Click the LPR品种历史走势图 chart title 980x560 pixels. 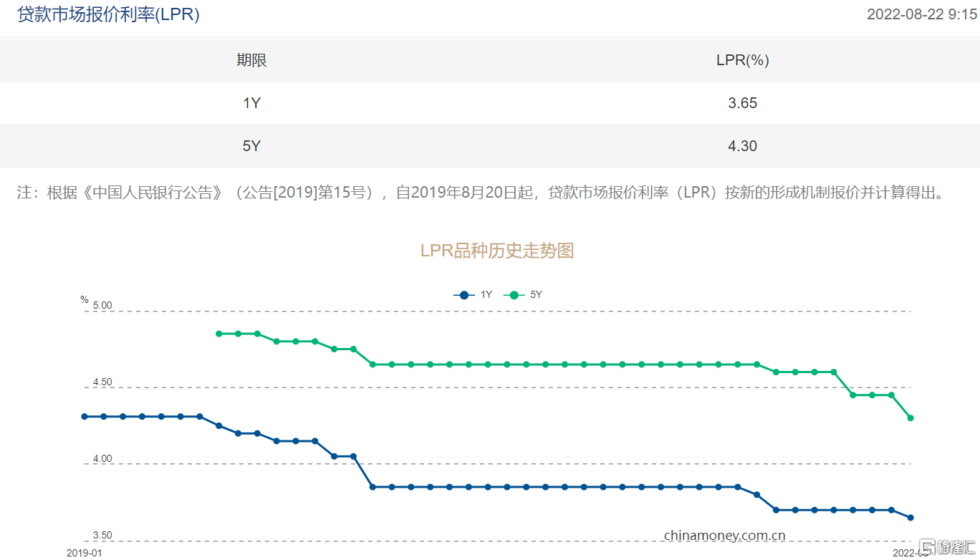[496, 251]
